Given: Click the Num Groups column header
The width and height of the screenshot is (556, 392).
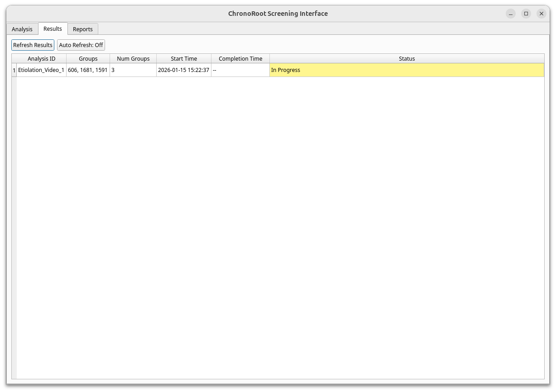Looking at the screenshot, I should [133, 58].
